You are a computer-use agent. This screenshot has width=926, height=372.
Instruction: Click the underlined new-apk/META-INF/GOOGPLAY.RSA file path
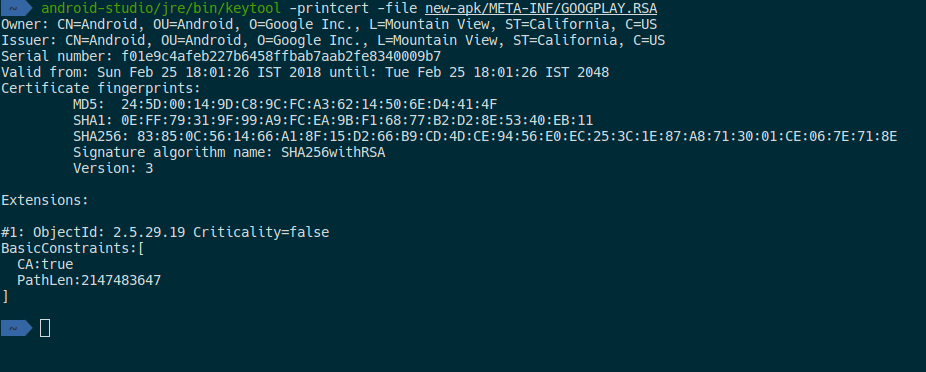click(x=541, y=8)
